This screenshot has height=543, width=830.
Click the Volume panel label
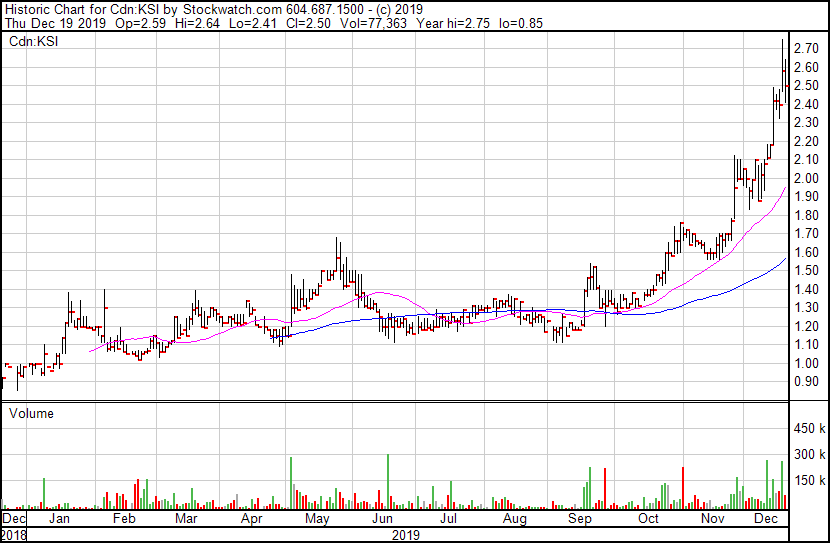[31, 413]
